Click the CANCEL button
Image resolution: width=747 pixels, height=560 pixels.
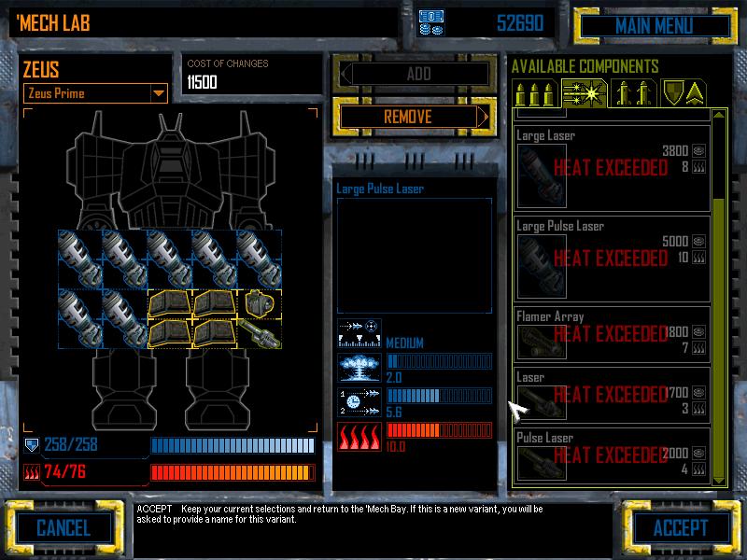[64, 527]
